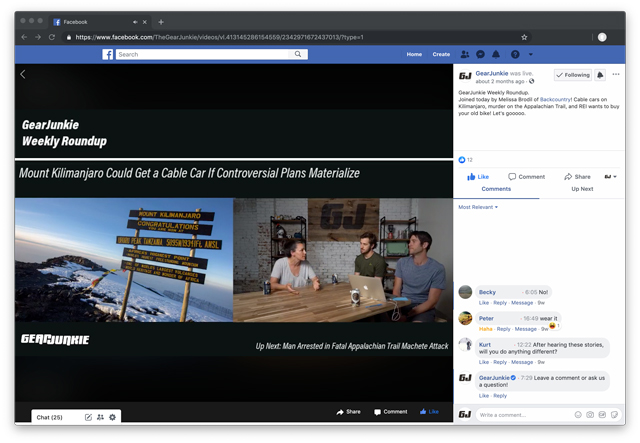640x443 pixels.
Task: Open the sticker picker in comment box
Action: [x=614, y=415]
